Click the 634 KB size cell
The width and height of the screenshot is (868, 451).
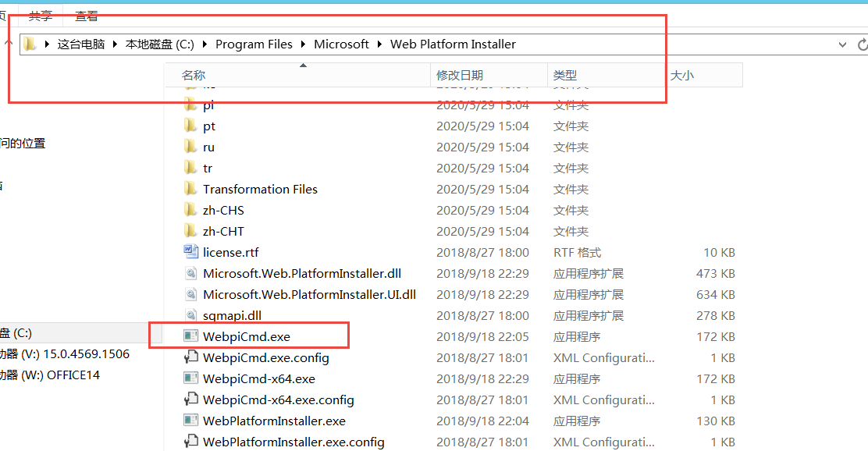click(716, 294)
